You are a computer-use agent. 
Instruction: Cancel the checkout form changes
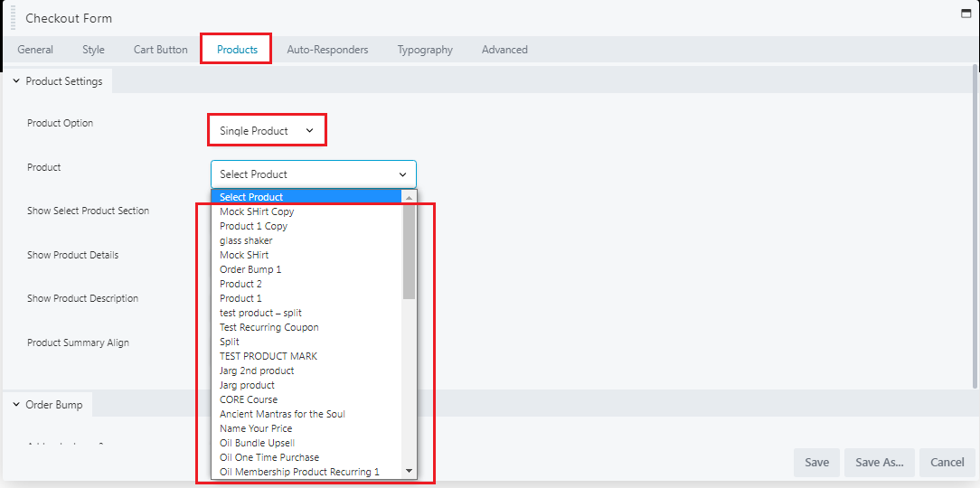947,463
